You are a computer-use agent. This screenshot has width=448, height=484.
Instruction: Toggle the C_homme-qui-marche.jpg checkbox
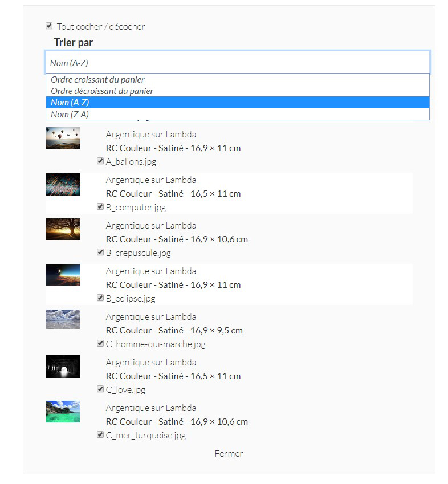(x=100, y=344)
